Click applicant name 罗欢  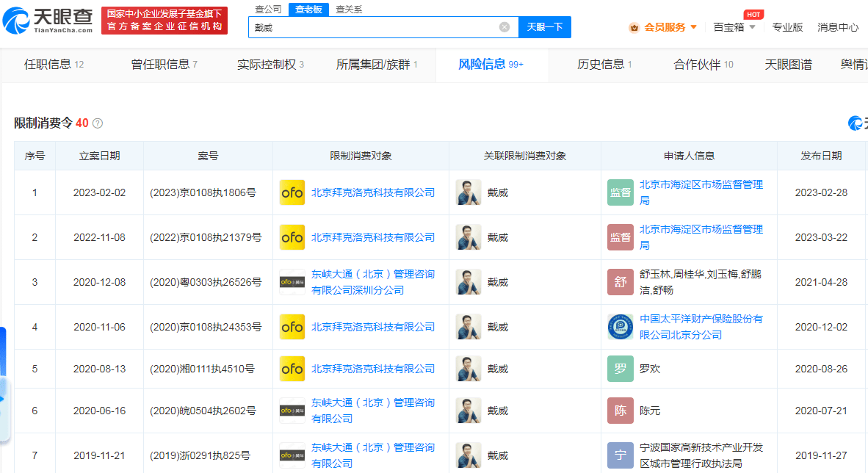tap(649, 369)
